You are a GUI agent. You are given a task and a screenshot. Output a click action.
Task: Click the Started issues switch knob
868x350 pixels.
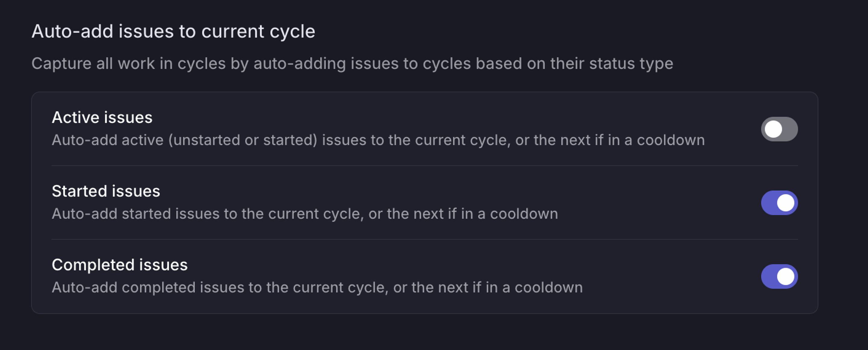pos(786,202)
